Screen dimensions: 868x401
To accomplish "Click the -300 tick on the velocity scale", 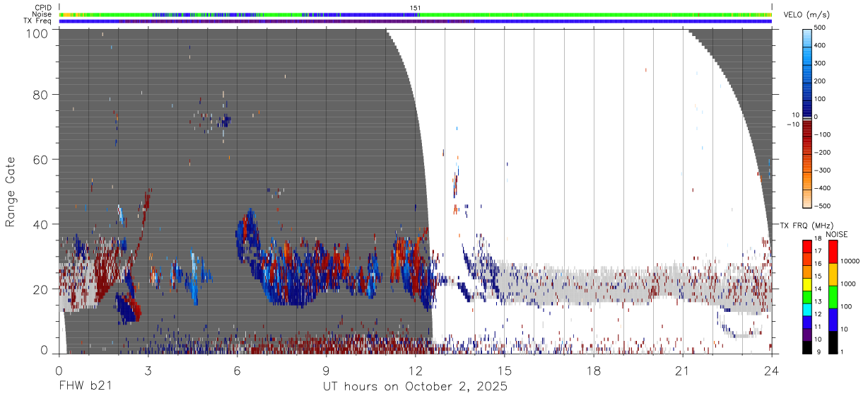I will [823, 170].
